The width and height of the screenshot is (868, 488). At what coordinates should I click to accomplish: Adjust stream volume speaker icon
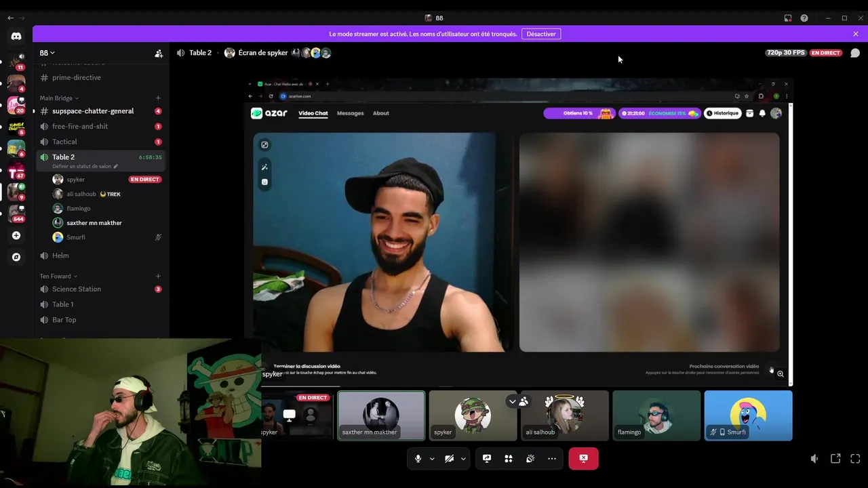pos(814,459)
